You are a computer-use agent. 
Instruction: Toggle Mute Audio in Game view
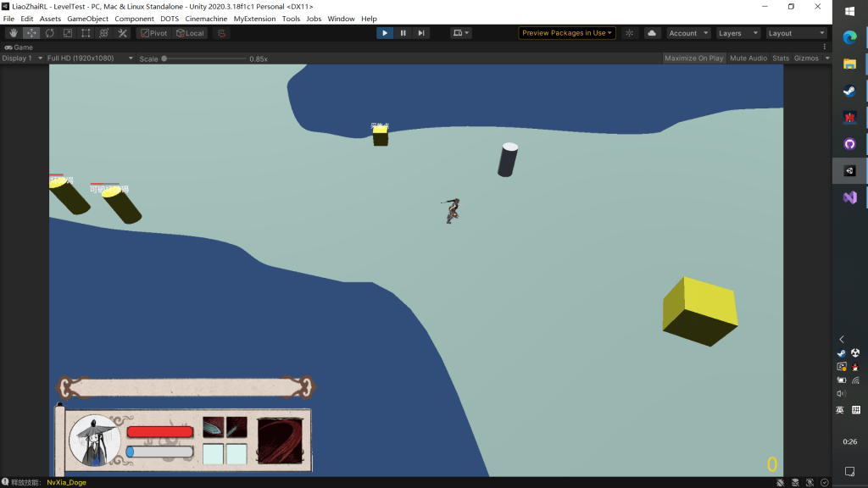(748, 58)
